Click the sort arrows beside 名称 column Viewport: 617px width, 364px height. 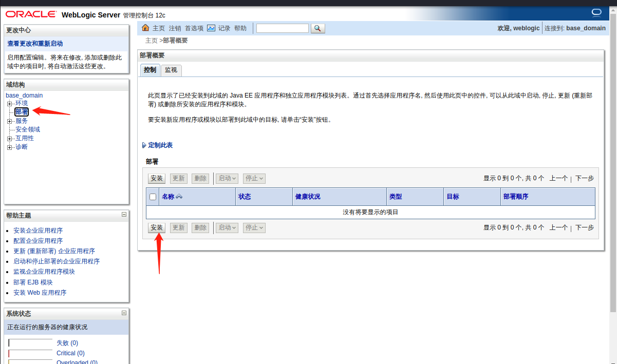point(179,197)
